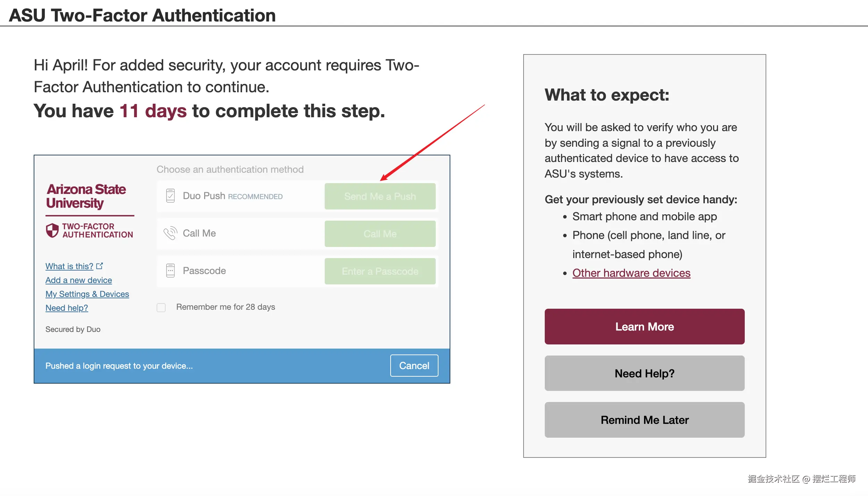Click the Arizona State University logo
This screenshot has width=868, height=496.
pyautogui.click(x=86, y=196)
